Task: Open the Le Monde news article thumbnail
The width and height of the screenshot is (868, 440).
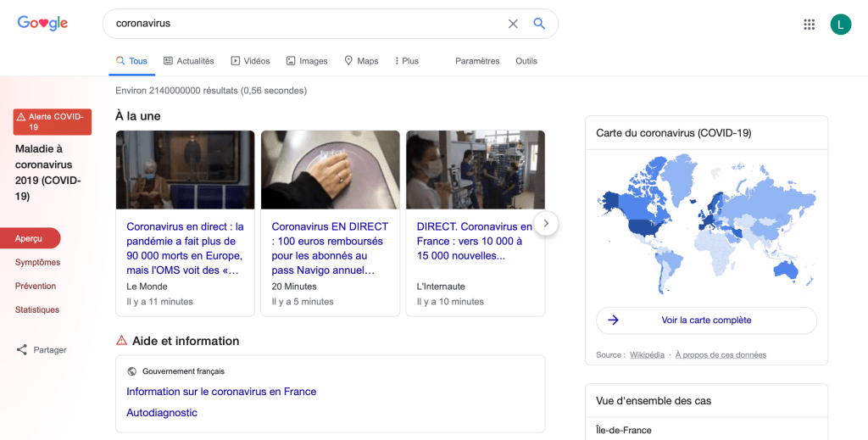Action: pyautogui.click(x=185, y=170)
